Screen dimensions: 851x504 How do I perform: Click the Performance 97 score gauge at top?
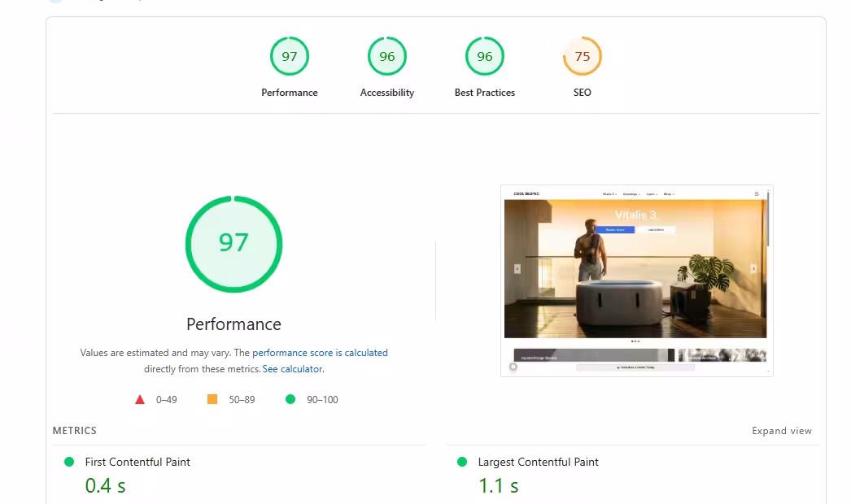[x=290, y=56]
